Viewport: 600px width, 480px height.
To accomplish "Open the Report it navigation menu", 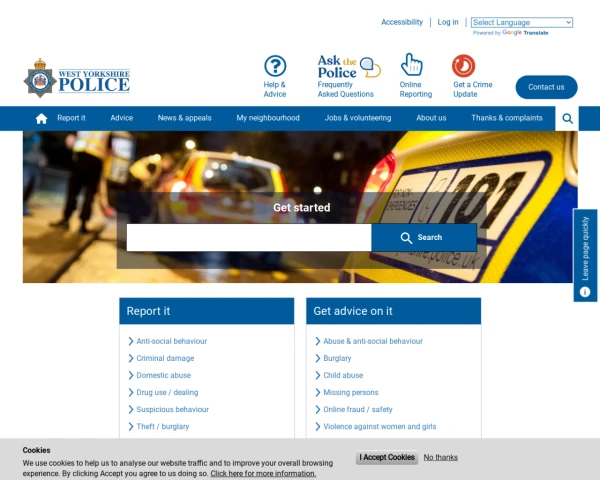I will tap(71, 118).
